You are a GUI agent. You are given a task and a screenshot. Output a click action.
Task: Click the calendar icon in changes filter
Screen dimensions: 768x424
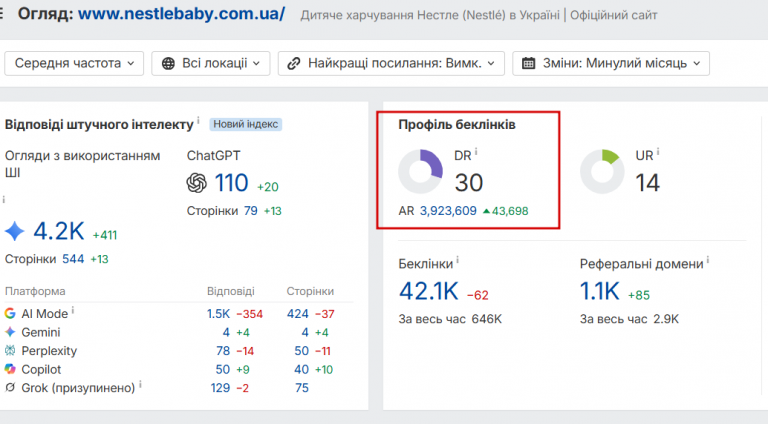pos(528,64)
